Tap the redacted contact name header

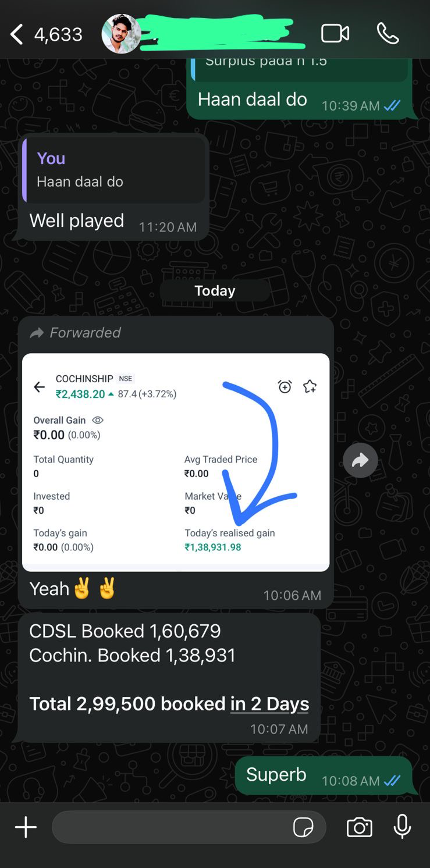tap(224, 34)
